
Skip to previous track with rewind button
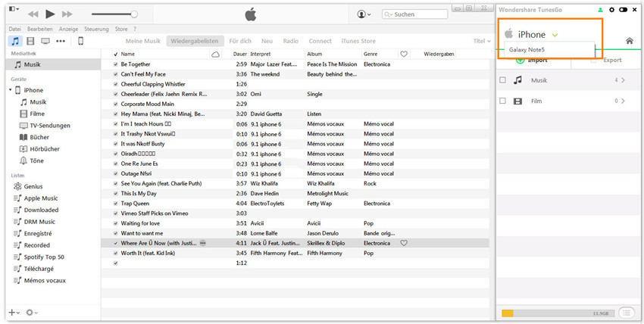tap(33, 14)
